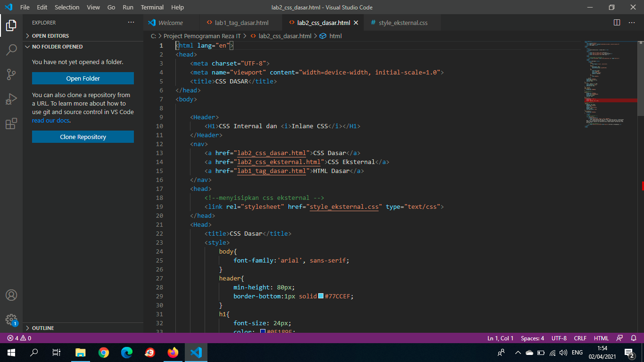The width and height of the screenshot is (644, 362).
Task: Open the Go menu
Action: [111, 7]
